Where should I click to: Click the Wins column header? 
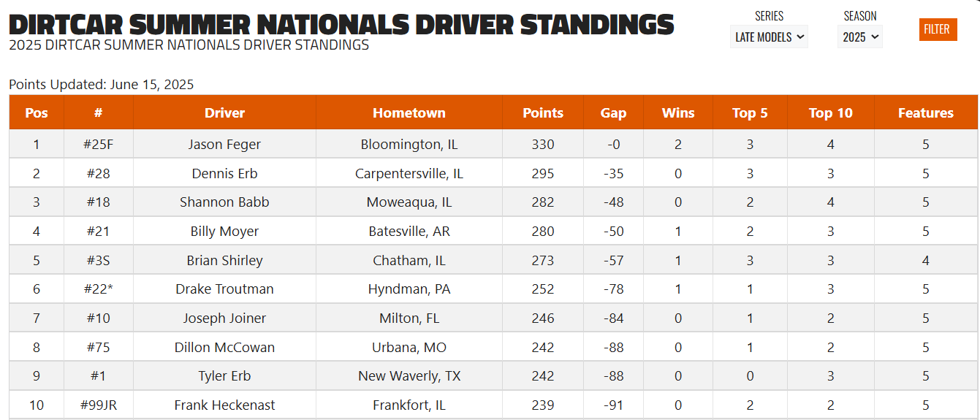pos(678,112)
